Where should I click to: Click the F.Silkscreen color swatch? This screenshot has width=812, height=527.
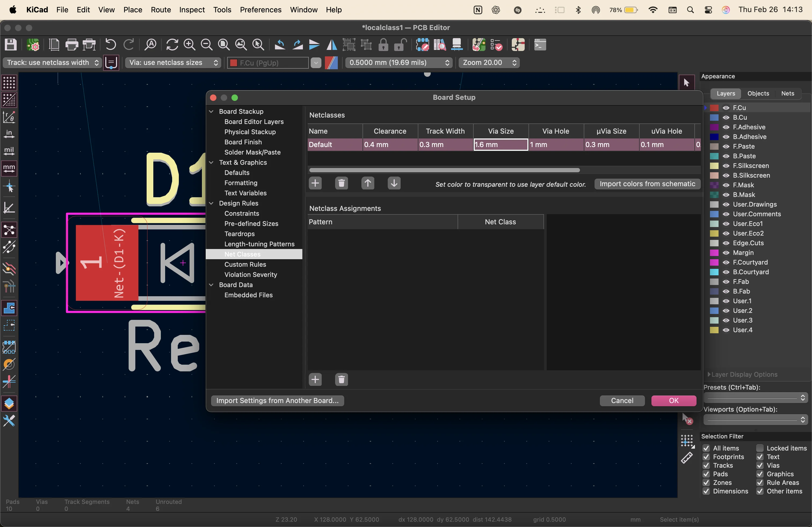(714, 166)
